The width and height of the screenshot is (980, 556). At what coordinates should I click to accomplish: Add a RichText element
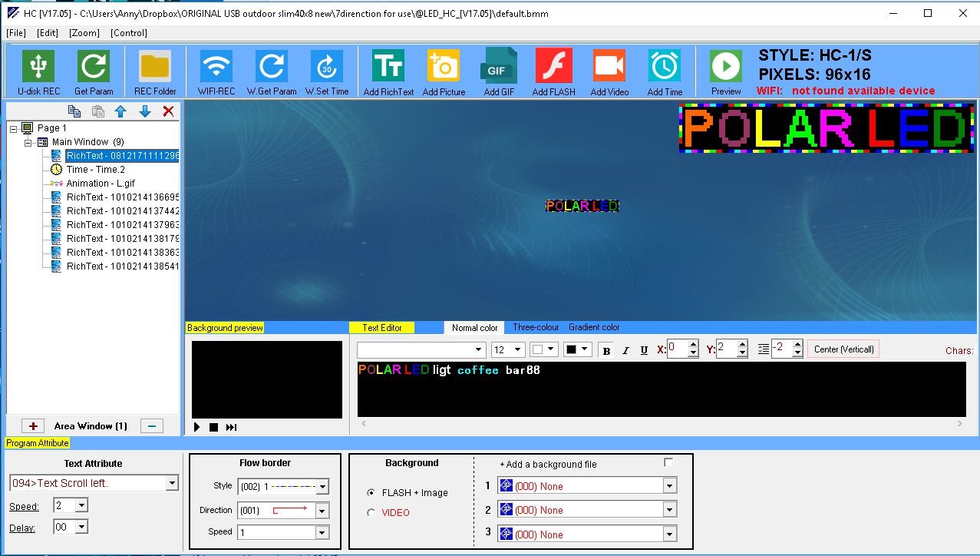[x=388, y=68]
